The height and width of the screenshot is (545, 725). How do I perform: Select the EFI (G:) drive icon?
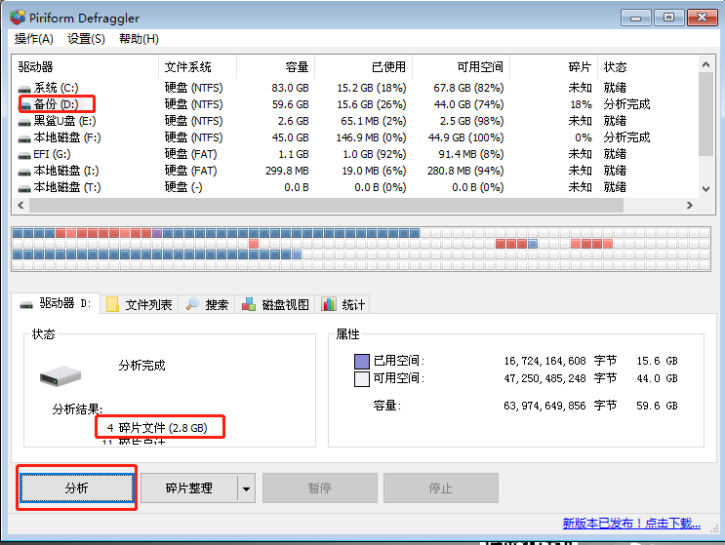[25, 154]
